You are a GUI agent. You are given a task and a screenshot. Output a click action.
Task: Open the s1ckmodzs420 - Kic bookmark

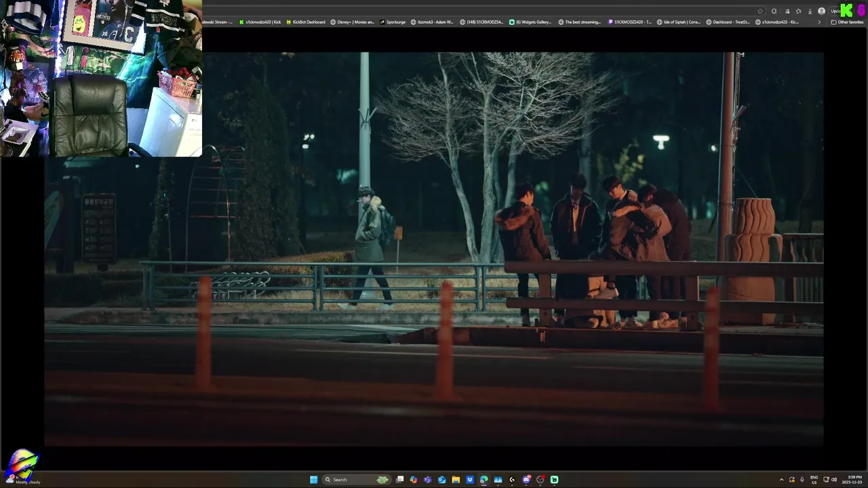click(x=777, y=22)
